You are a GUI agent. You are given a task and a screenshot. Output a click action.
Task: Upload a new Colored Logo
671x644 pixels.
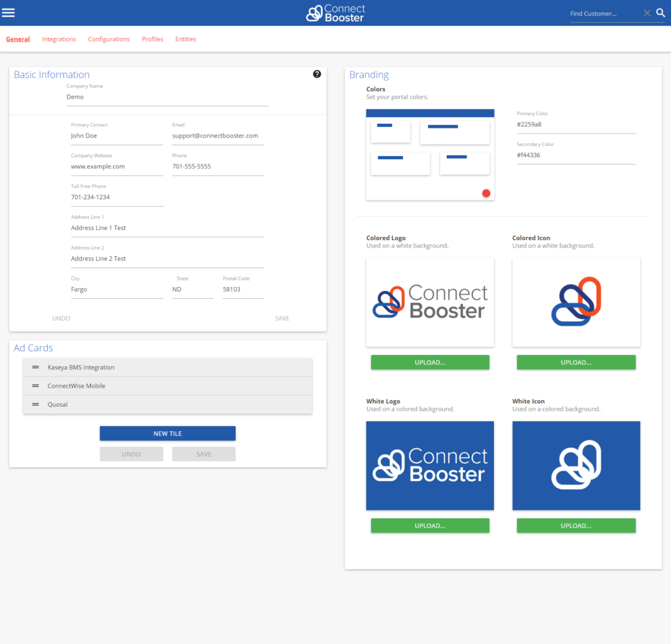point(430,362)
